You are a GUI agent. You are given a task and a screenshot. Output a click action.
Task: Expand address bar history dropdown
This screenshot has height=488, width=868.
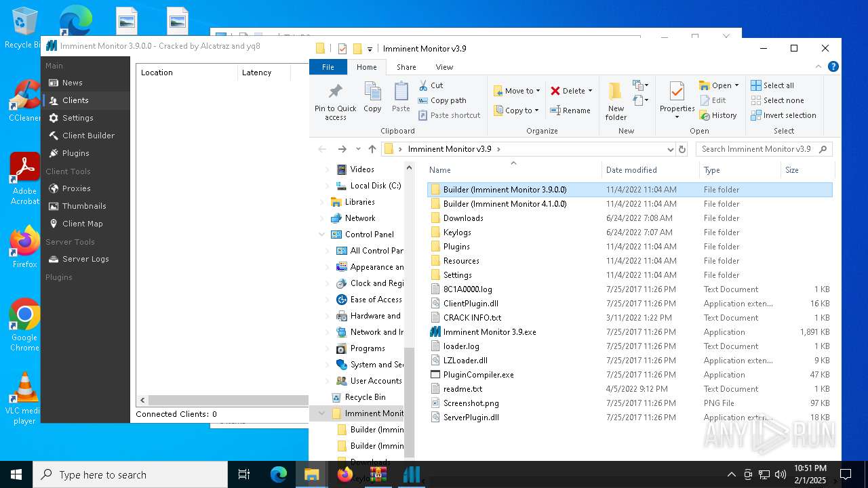coord(670,149)
